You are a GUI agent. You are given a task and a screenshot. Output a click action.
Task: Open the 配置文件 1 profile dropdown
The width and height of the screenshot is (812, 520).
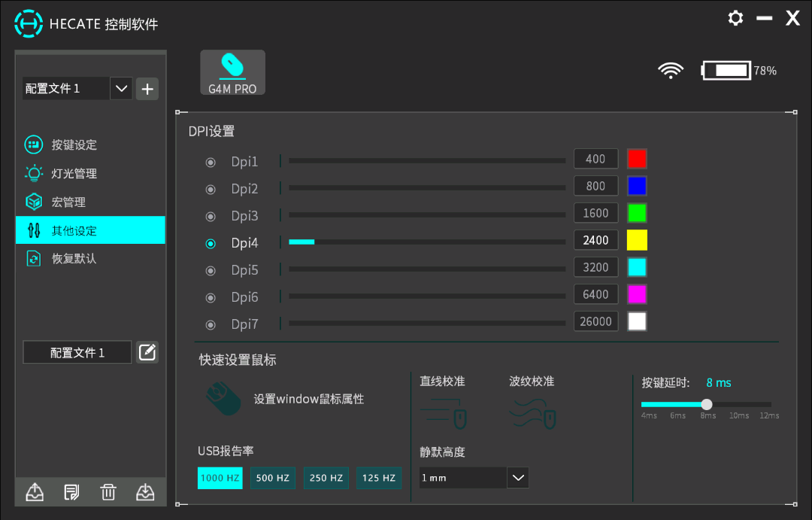[121, 88]
